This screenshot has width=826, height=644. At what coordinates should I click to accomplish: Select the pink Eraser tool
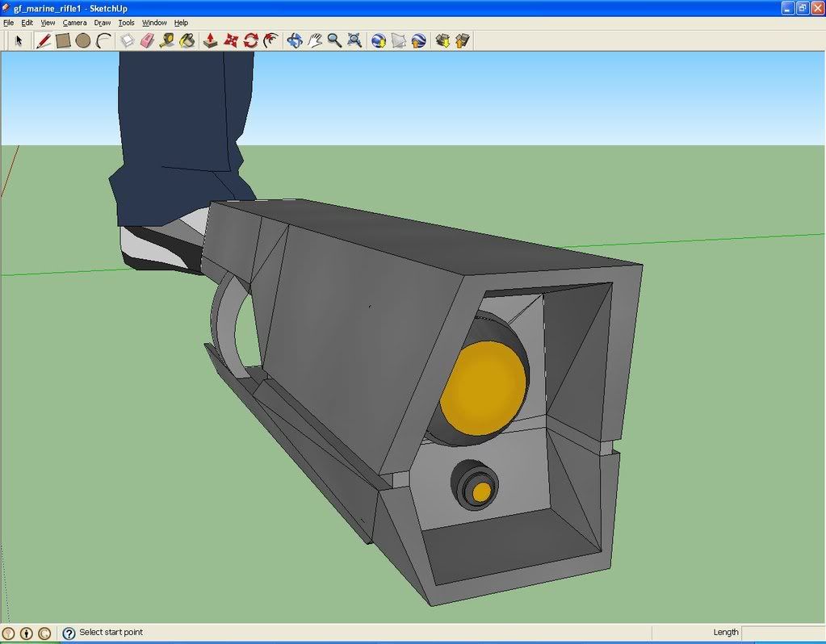(x=147, y=40)
